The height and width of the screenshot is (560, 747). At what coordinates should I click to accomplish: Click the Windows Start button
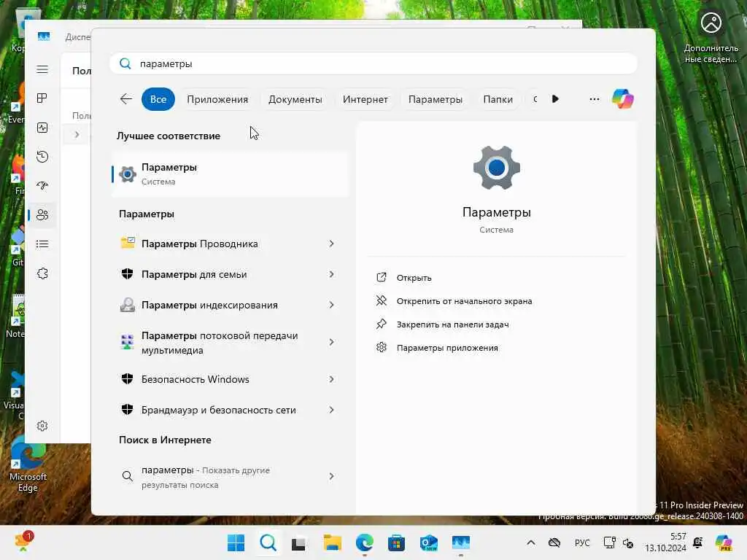coord(236,542)
